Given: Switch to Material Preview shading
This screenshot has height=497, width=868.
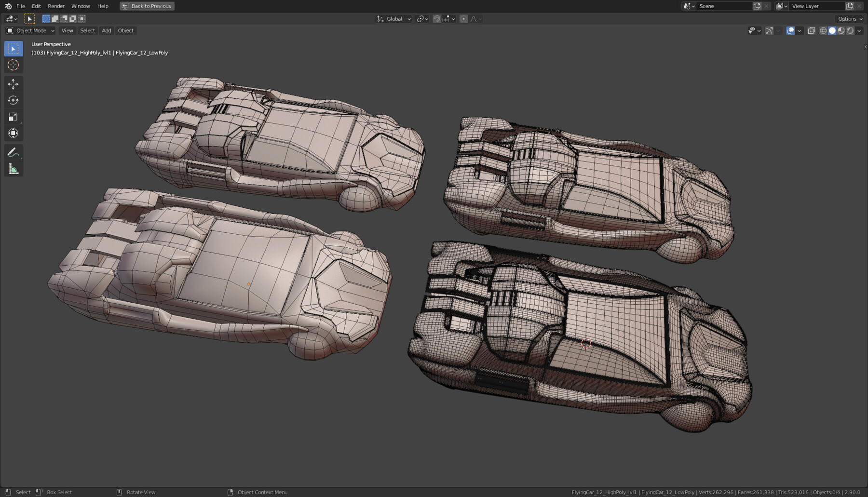Looking at the screenshot, I should tap(841, 30).
